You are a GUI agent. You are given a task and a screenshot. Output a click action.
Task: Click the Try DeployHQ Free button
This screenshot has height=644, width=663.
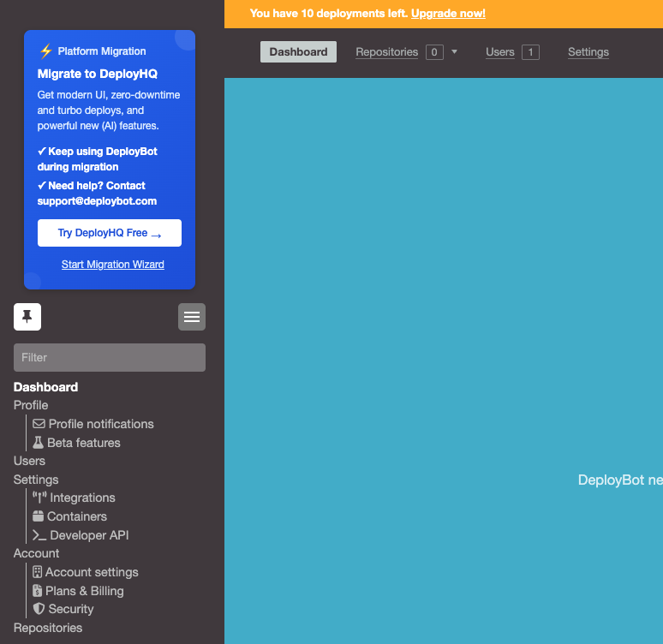[110, 233]
